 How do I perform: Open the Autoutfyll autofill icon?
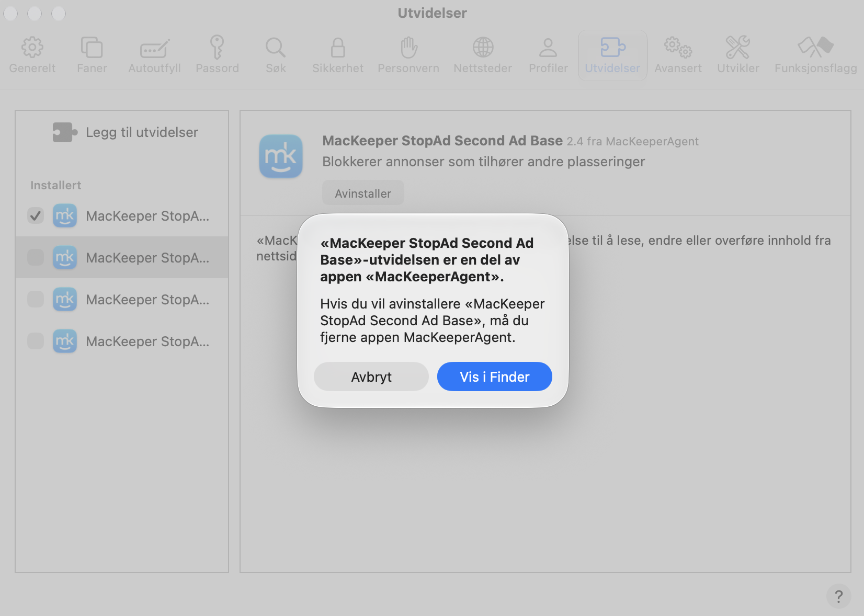coord(155,49)
